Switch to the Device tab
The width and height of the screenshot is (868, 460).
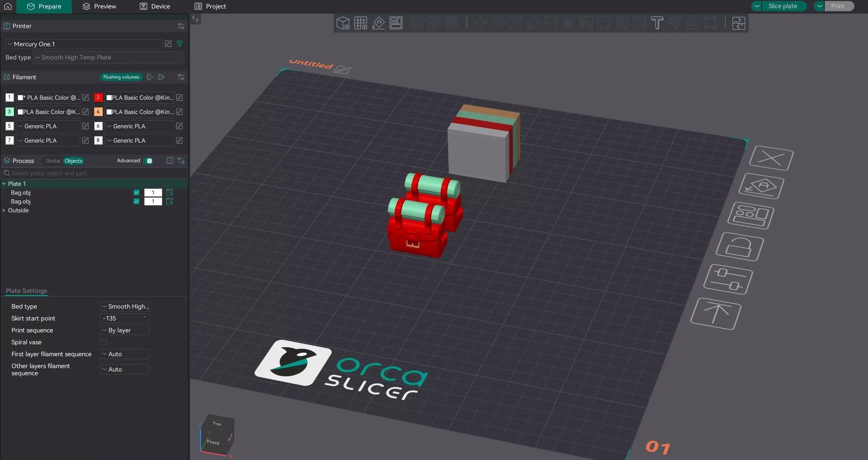155,6
